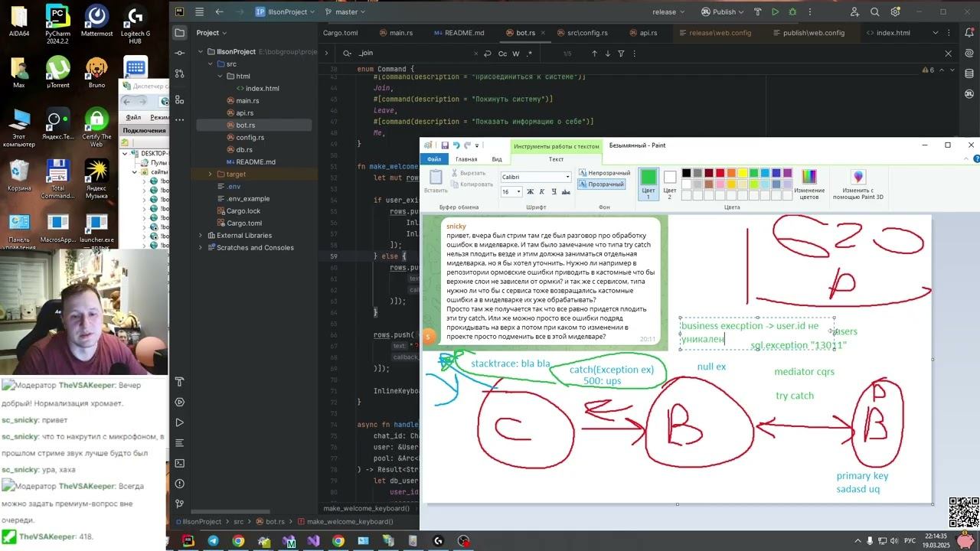Click Paint's Save icon in quick access toolbar
Screen dimensions: 980x551
[445, 145]
